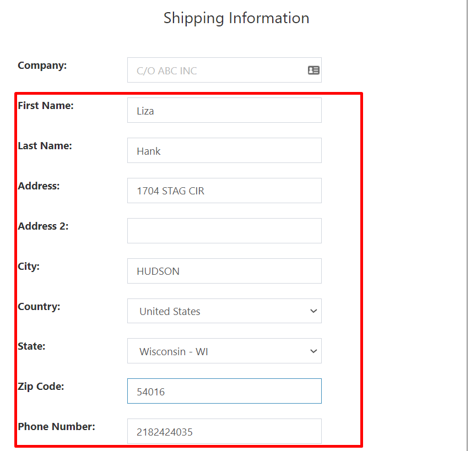The height and width of the screenshot is (451, 476).
Task: Focus the empty Address 2 field
Action: point(224,231)
